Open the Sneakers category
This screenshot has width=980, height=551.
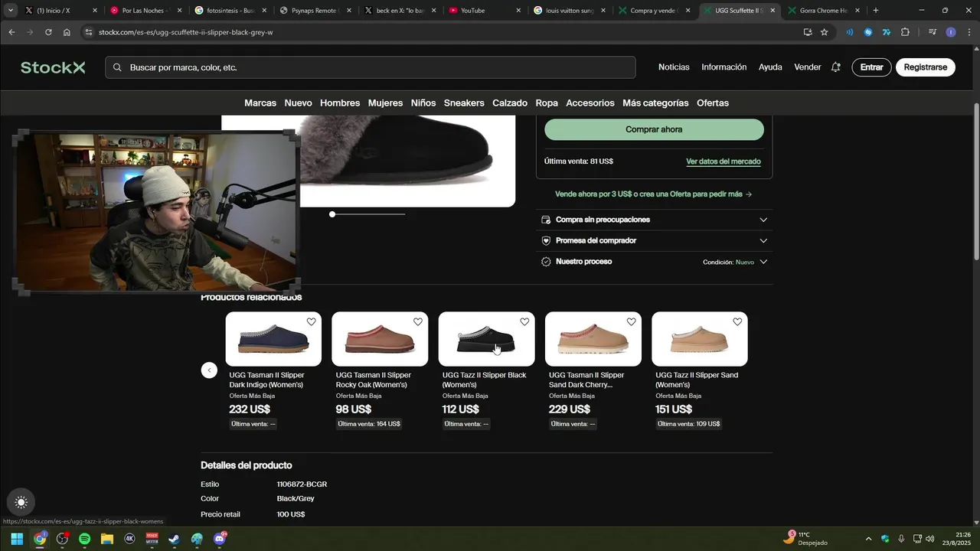[464, 103]
